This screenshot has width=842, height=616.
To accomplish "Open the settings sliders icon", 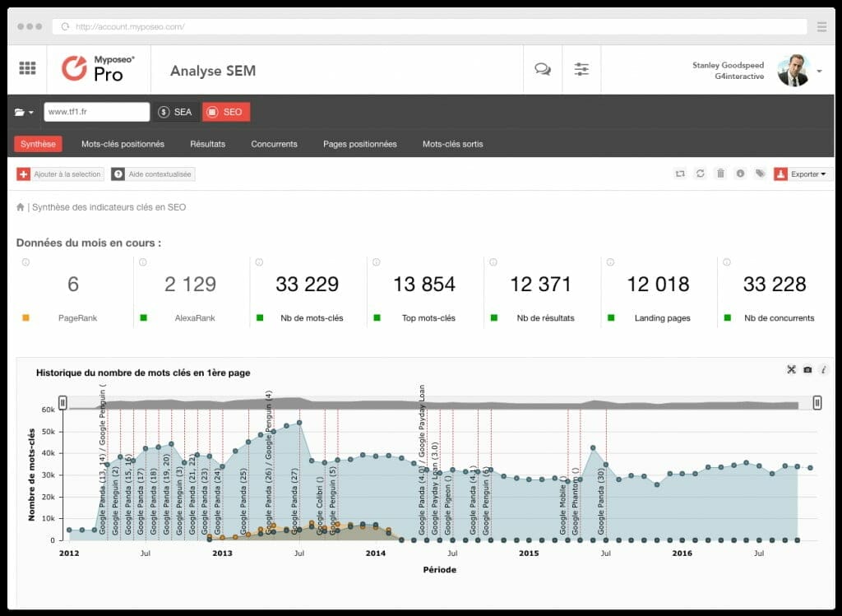I will 581,70.
